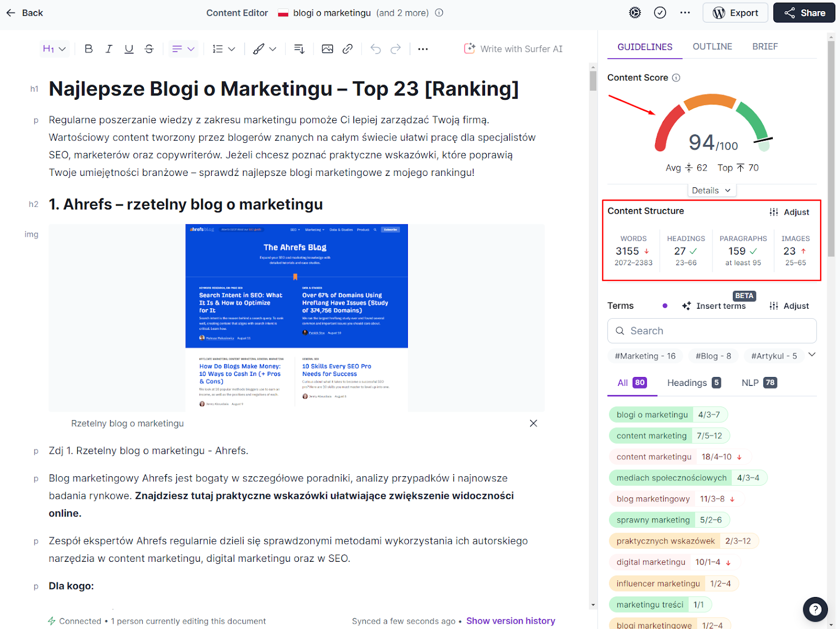Export to WordPress
This screenshot has height=629, width=840.
click(x=735, y=13)
